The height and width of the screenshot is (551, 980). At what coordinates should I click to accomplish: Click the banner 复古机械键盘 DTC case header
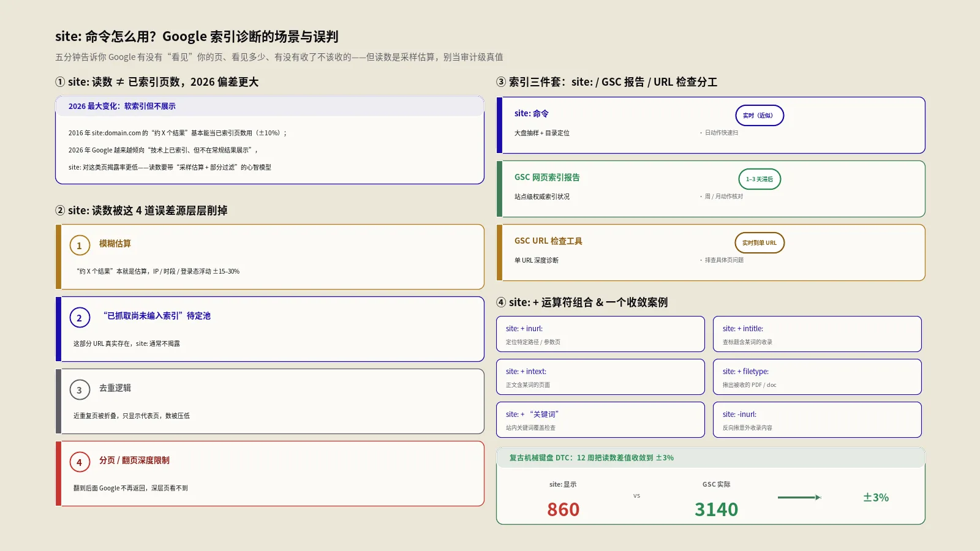click(710, 458)
